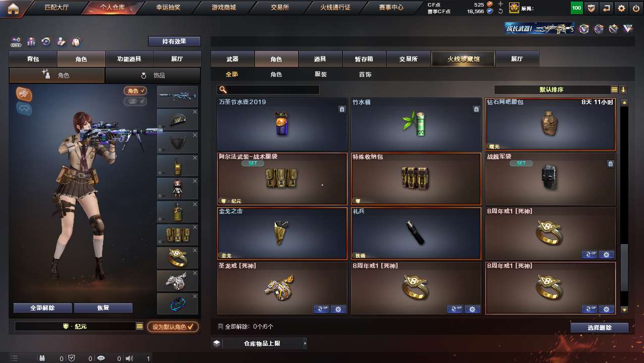Image resolution: width=644 pixels, height=363 pixels.
Task: Click the home icon in top bar
Action: point(13,8)
